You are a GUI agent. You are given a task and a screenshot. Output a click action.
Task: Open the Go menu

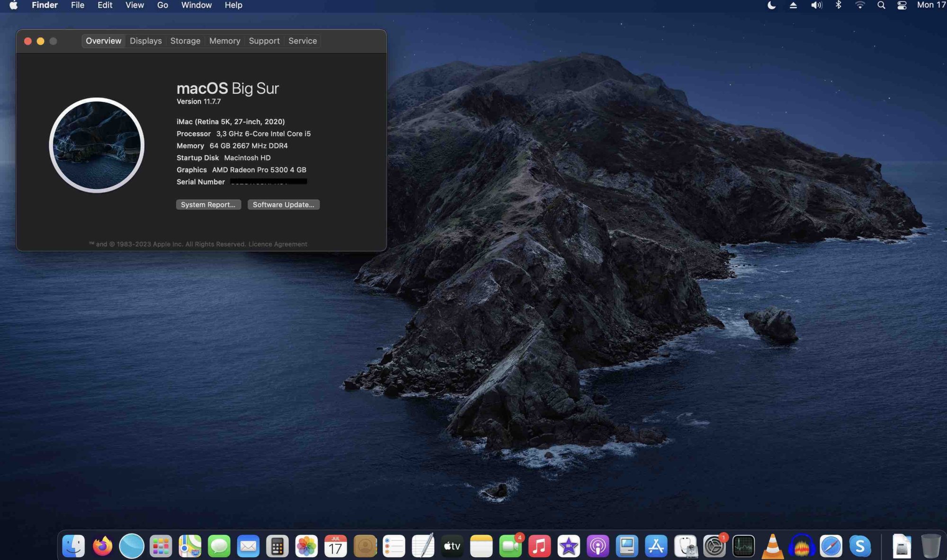click(162, 5)
